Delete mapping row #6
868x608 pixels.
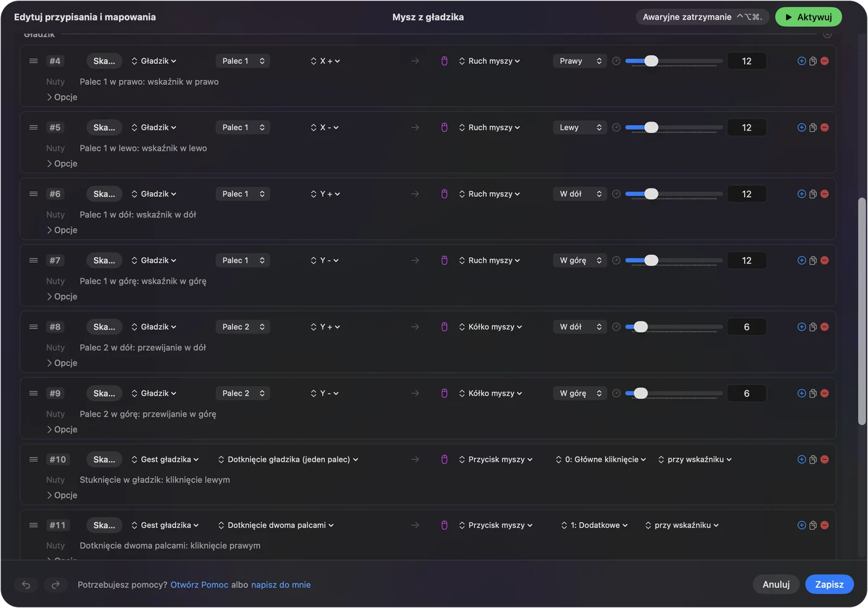(x=825, y=194)
